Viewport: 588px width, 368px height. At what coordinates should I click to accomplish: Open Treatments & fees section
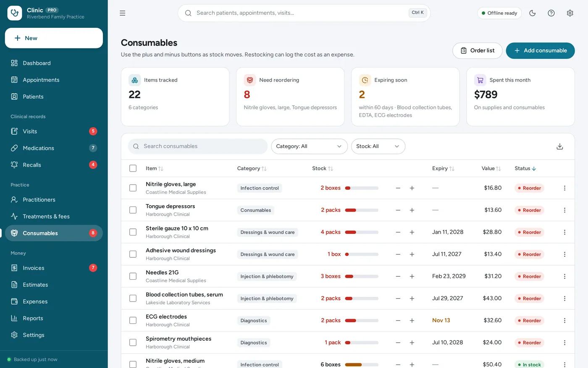tap(54, 217)
